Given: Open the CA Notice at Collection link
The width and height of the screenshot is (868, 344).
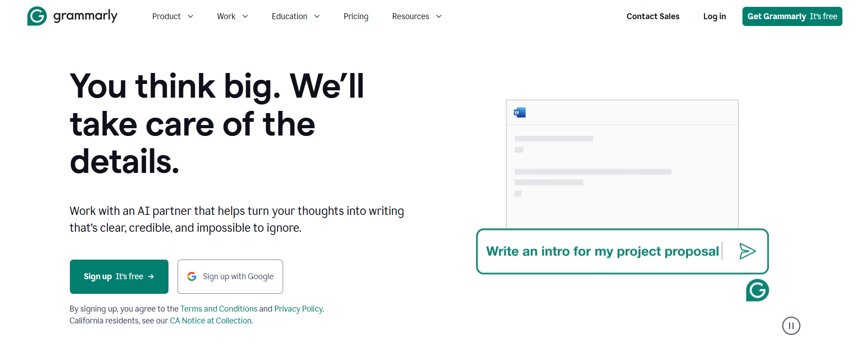Looking at the screenshot, I should pos(210,321).
